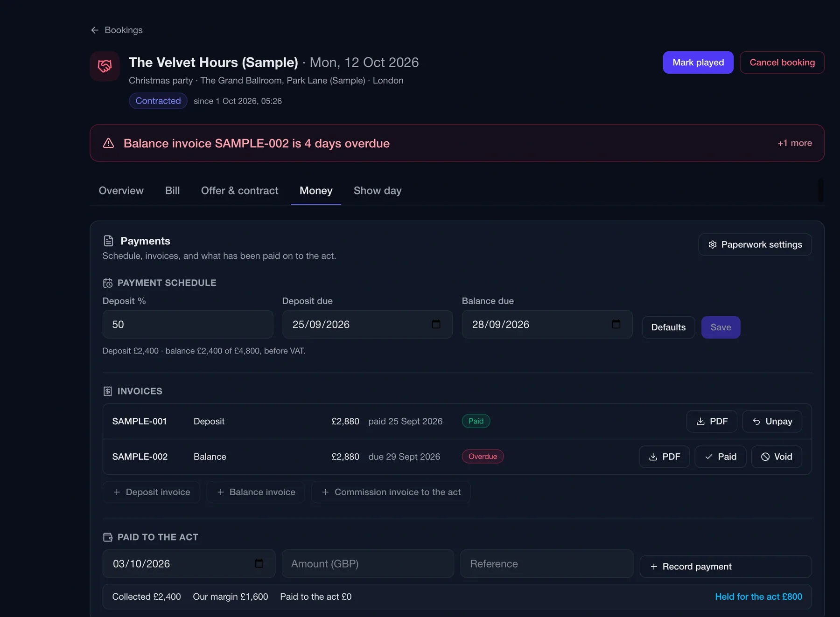Download PDF for SAMPLE-001
This screenshot has width=840, height=617.
click(x=711, y=421)
